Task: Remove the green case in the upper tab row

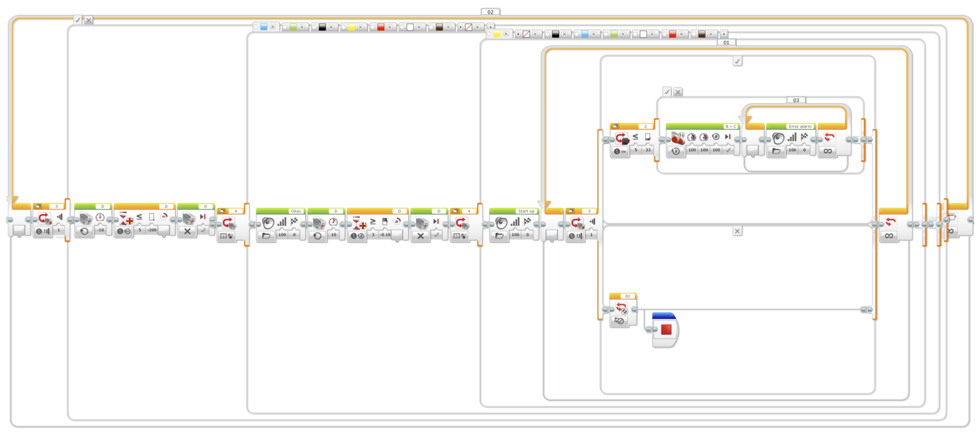Action: (302, 27)
